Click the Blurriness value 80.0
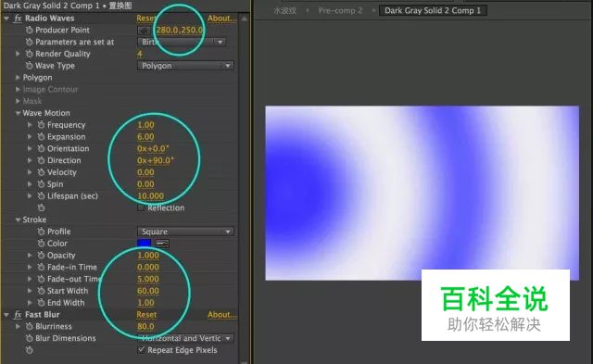 pyautogui.click(x=145, y=326)
